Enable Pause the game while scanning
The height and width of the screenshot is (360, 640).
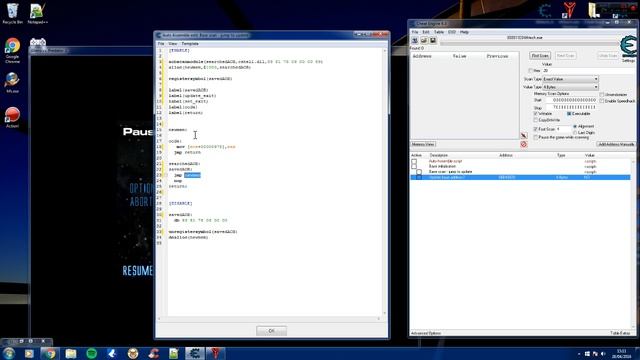536,138
